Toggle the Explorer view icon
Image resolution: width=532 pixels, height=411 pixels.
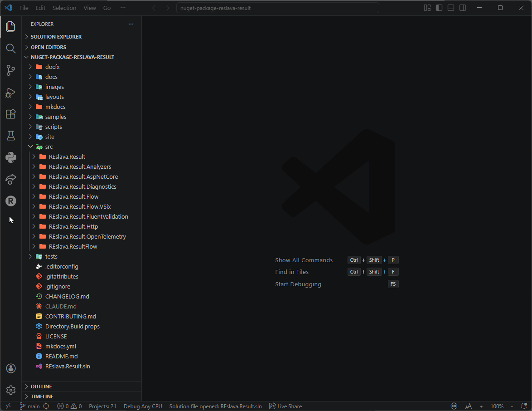click(10, 27)
